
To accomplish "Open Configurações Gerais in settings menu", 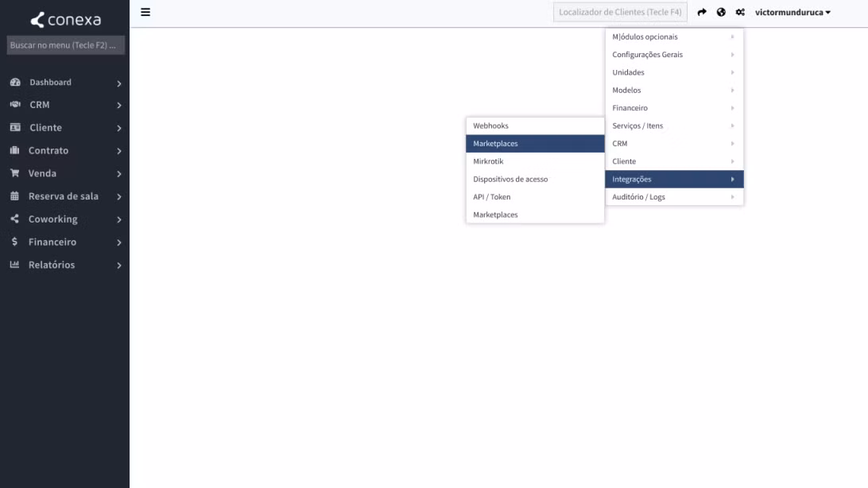I will (647, 55).
